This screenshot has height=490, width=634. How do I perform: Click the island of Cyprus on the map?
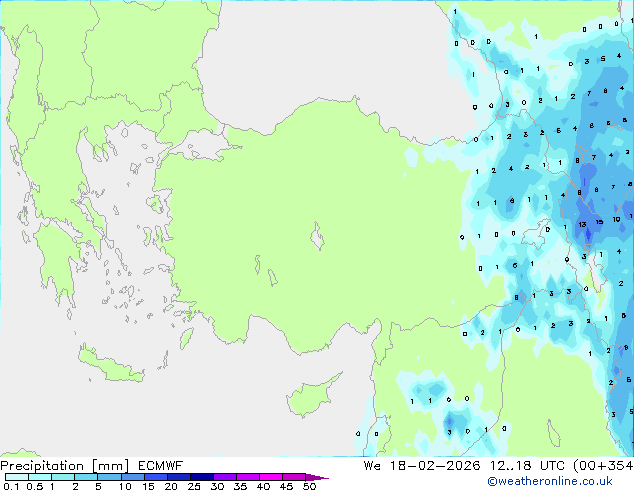312,396
